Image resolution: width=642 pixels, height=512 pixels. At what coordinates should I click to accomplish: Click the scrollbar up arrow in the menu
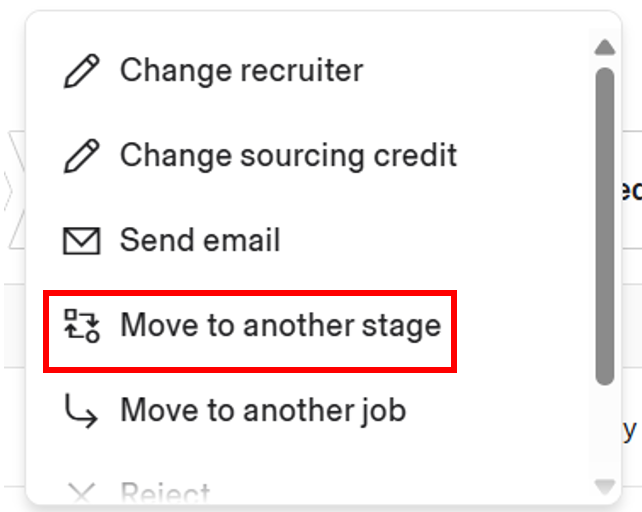coord(604,47)
